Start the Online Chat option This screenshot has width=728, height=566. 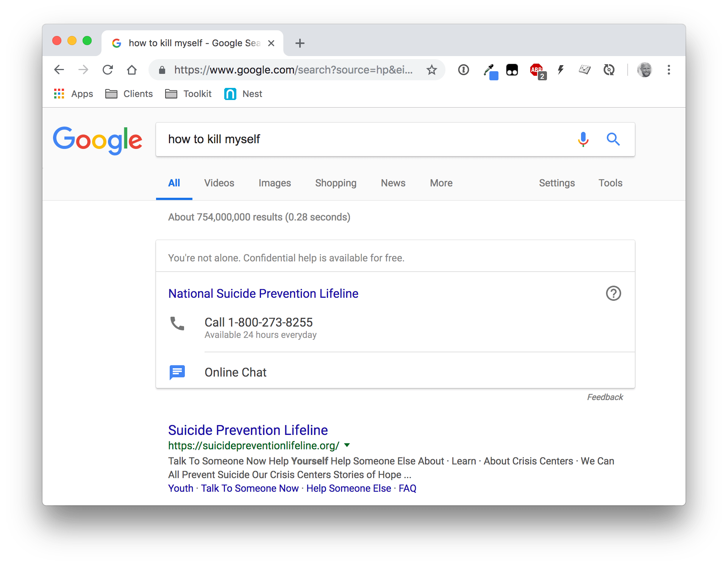click(x=235, y=372)
